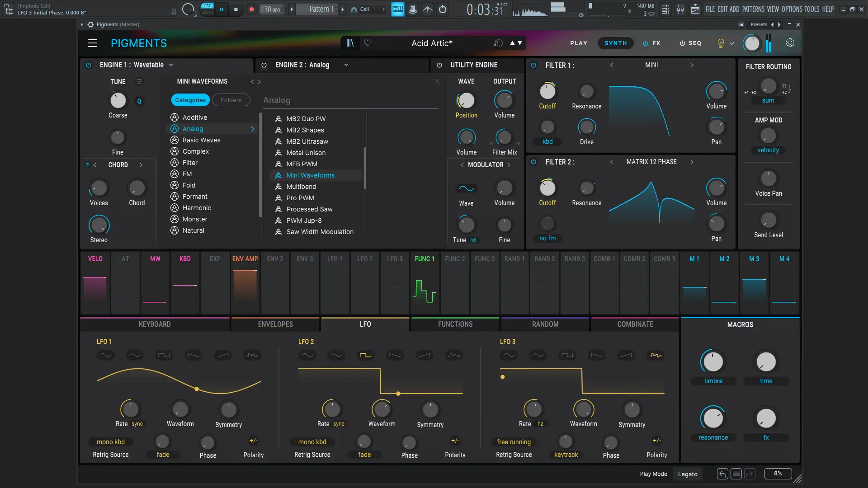Click the heart favorite preset icon
The height and width of the screenshot is (488, 868).
tap(368, 43)
